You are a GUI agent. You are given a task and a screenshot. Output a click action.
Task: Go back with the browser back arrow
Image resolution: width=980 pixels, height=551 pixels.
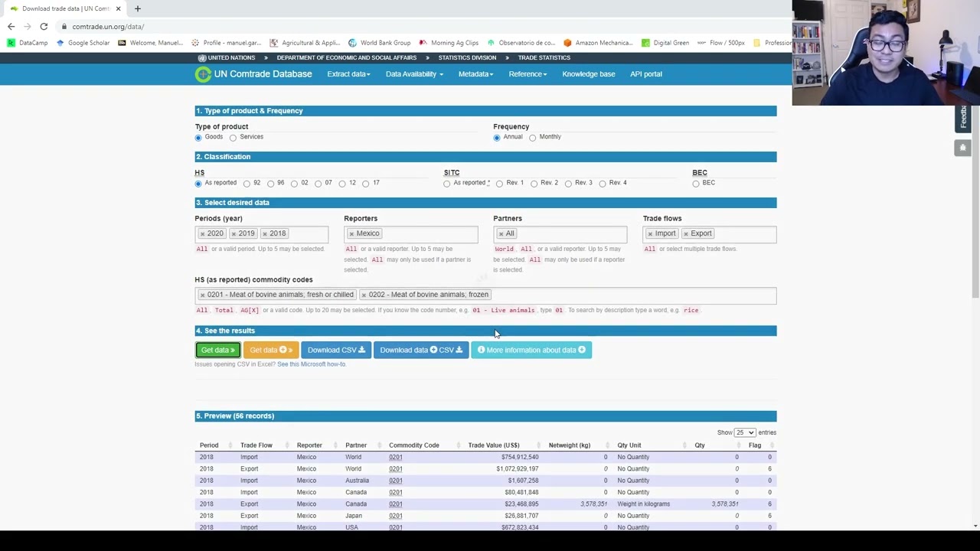click(11, 26)
